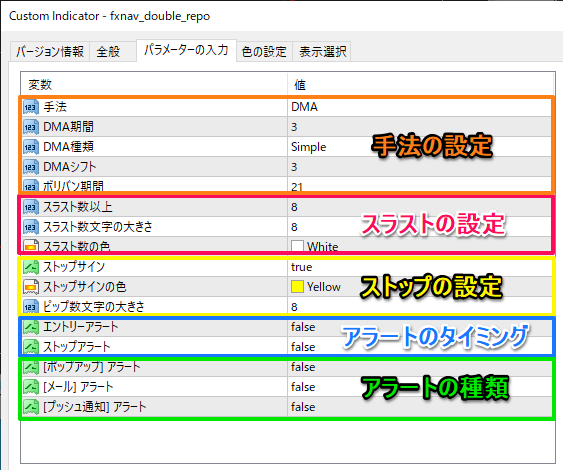Click the boolean icon beside ストップアラート
The image size is (563, 470).
coord(31,347)
